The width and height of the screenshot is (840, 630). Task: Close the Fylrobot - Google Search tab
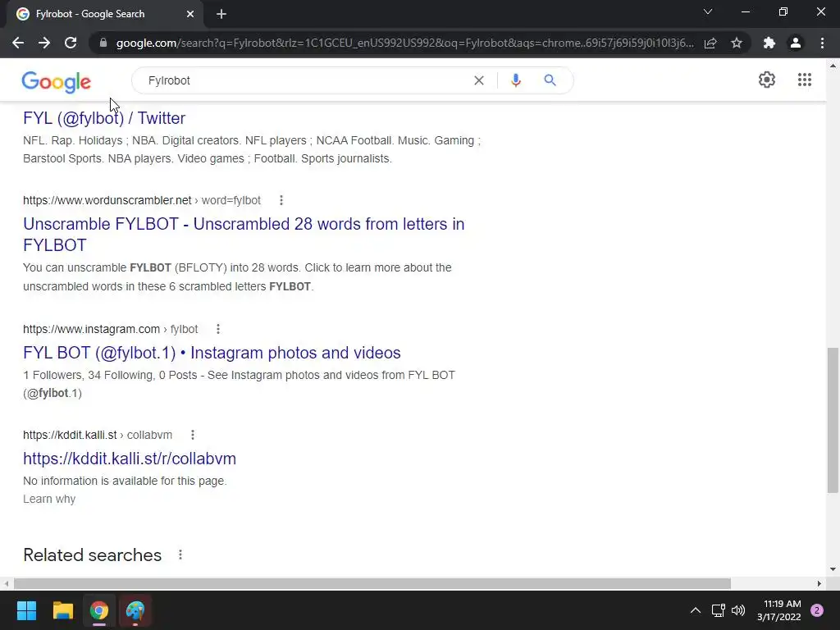[190, 14]
